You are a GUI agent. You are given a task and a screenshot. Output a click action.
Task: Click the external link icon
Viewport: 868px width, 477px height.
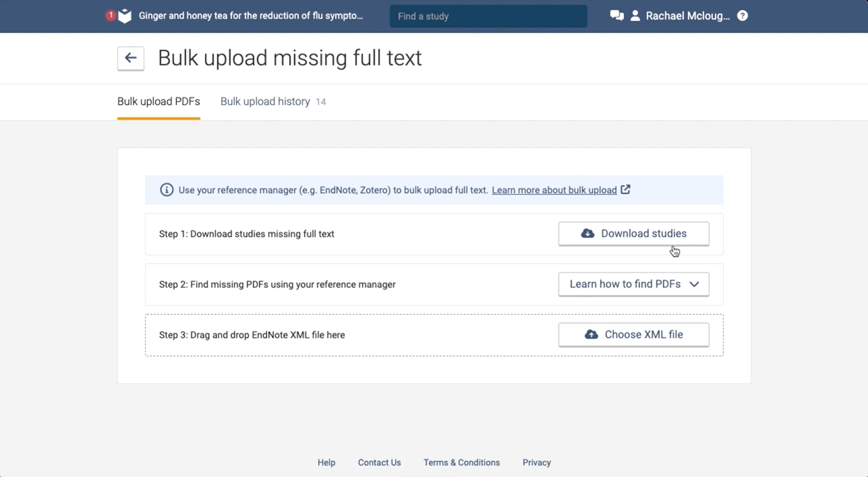coord(625,189)
